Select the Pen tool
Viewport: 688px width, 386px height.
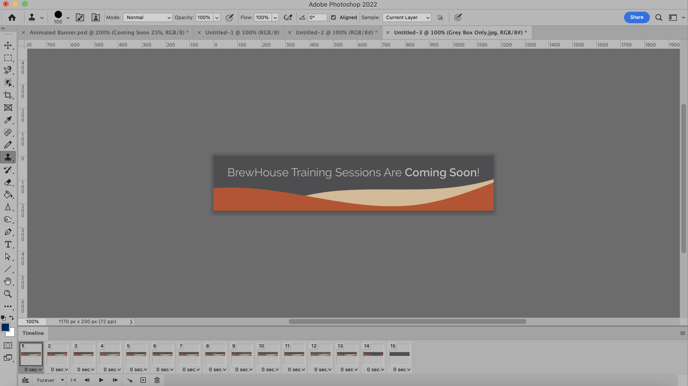coord(8,232)
